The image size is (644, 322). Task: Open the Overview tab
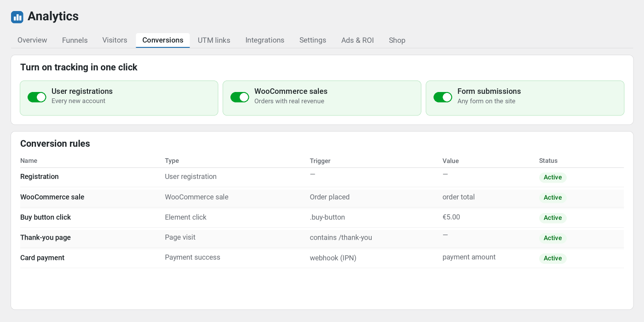32,40
